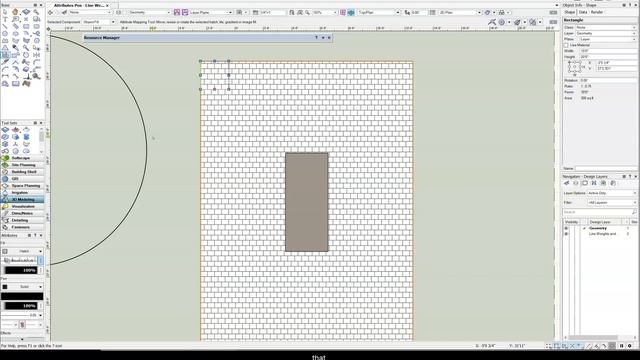Select the Attributes Pen document tab

(78, 5)
